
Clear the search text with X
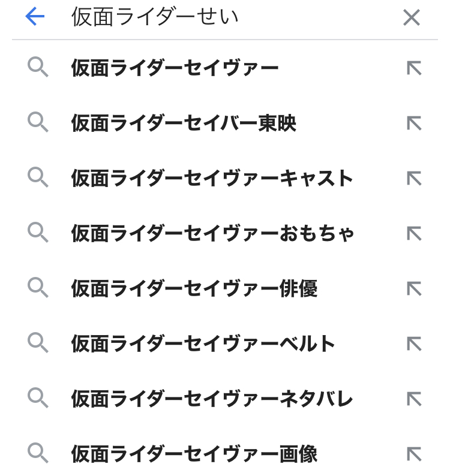click(412, 17)
